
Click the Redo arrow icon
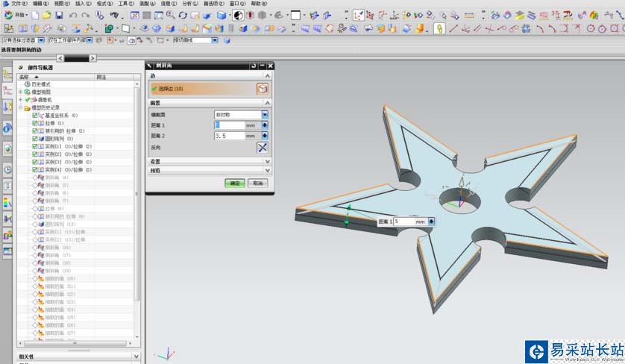[x=85, y=15]
